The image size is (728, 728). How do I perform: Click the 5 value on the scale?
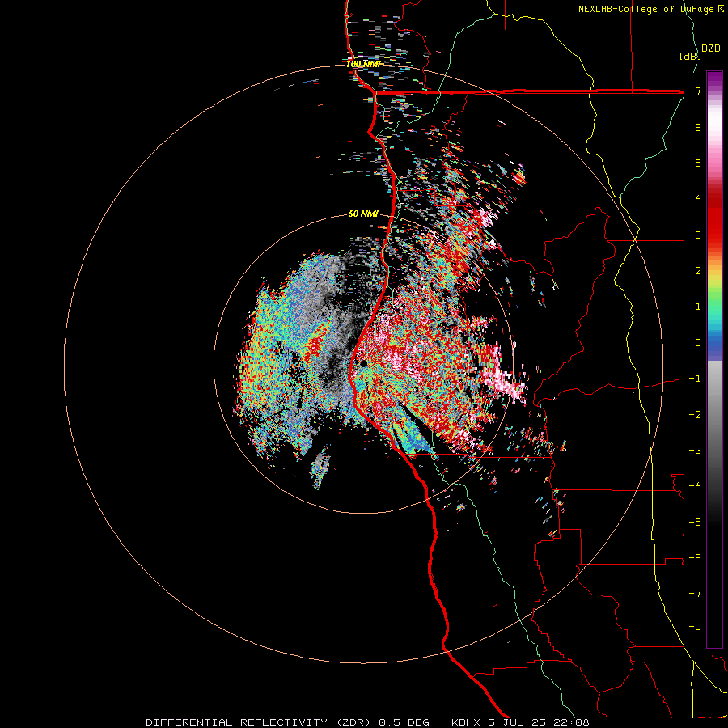tap(698, 163)
